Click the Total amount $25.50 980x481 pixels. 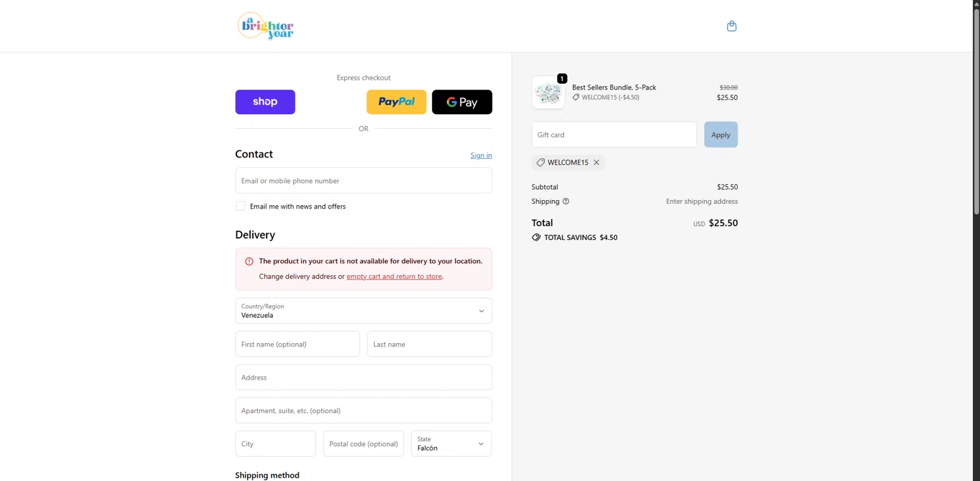pyautogui.click(x=723, y=223)
